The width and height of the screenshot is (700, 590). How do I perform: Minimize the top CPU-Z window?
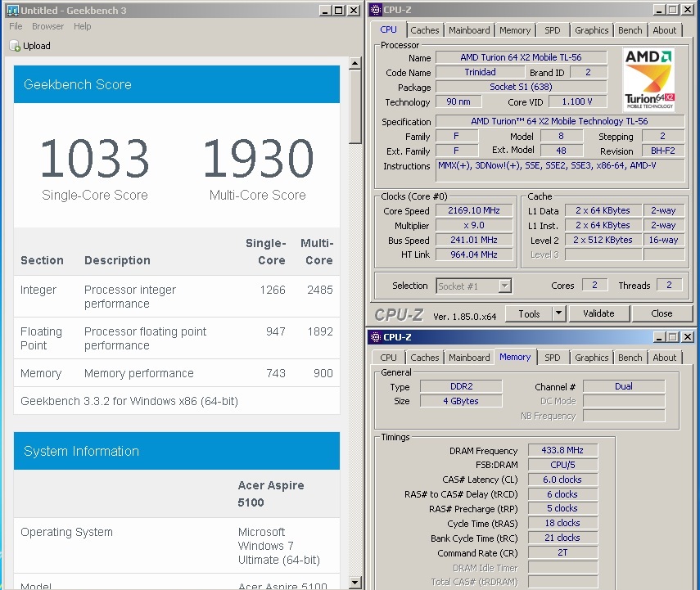[x=659, y=10]
